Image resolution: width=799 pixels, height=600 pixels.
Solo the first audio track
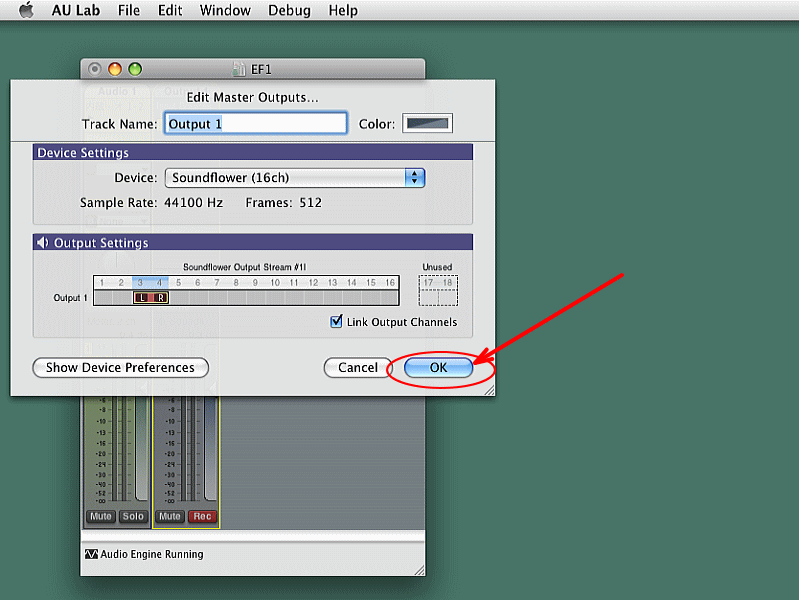point(133,517)
